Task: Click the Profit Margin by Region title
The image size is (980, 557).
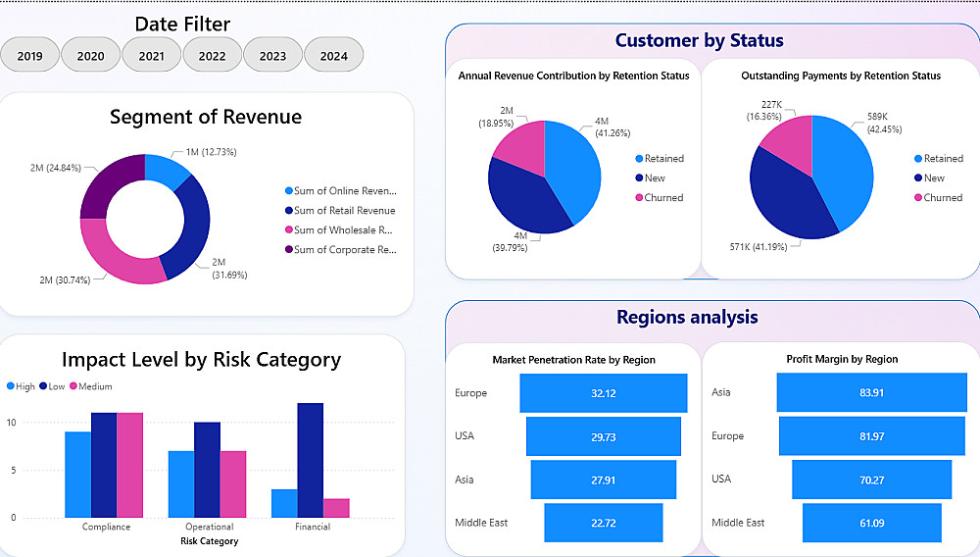Action: click(x=842, y=359)
